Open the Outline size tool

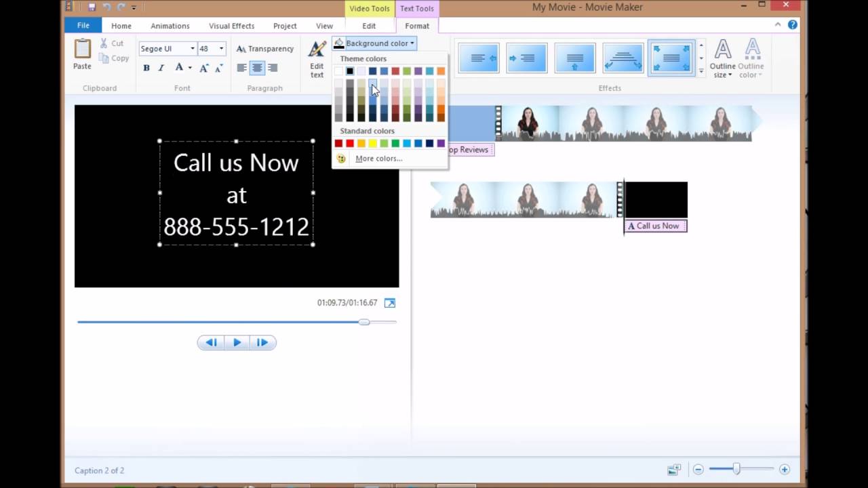coord(723,60)
